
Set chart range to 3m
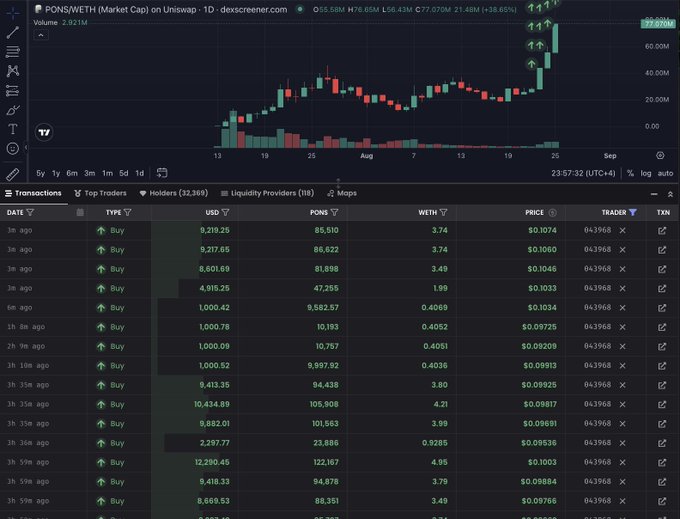[x=90, y=173]
